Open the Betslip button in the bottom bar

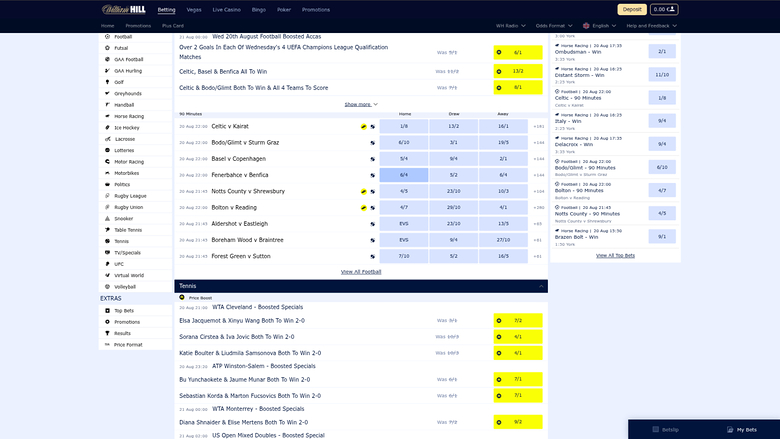pos(666,430)
